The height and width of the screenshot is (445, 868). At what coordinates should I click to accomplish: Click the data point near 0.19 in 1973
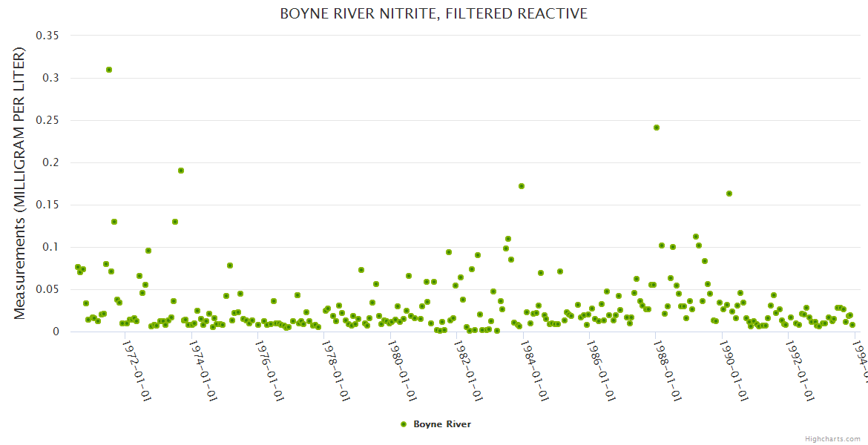tap(181, 171)
